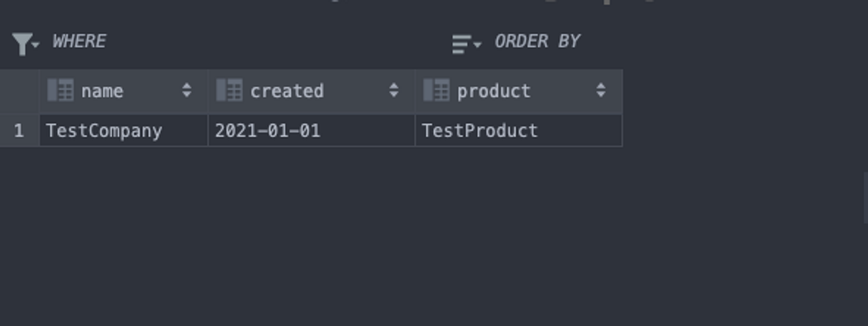This screenshot has width=868, height=326.
Task: Select the product column header
Action: [x=494, y=91]
